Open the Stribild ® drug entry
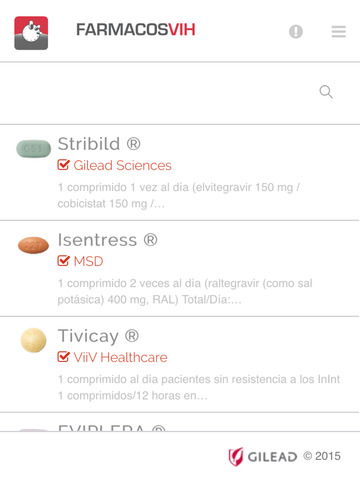 tap(180, 172)
